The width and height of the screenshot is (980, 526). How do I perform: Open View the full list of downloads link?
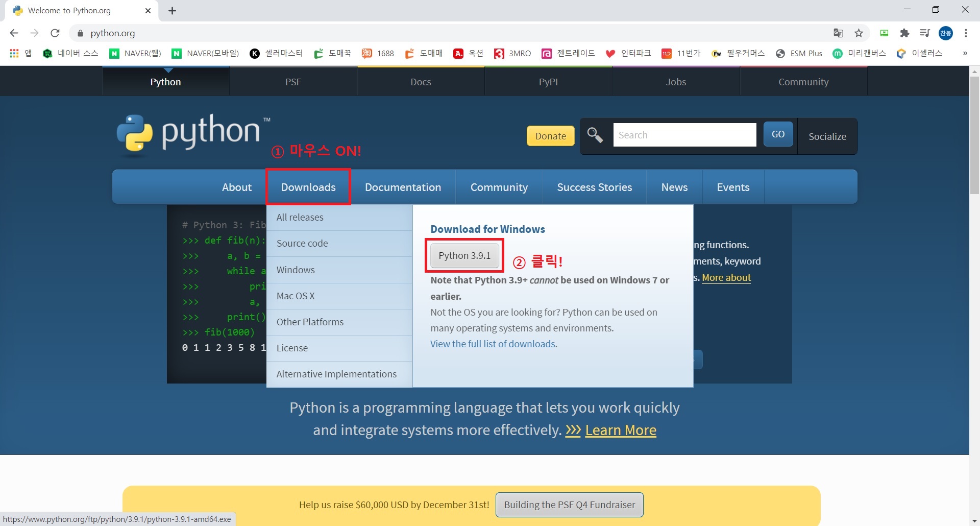pyautogui.click(x=493, y=344)
